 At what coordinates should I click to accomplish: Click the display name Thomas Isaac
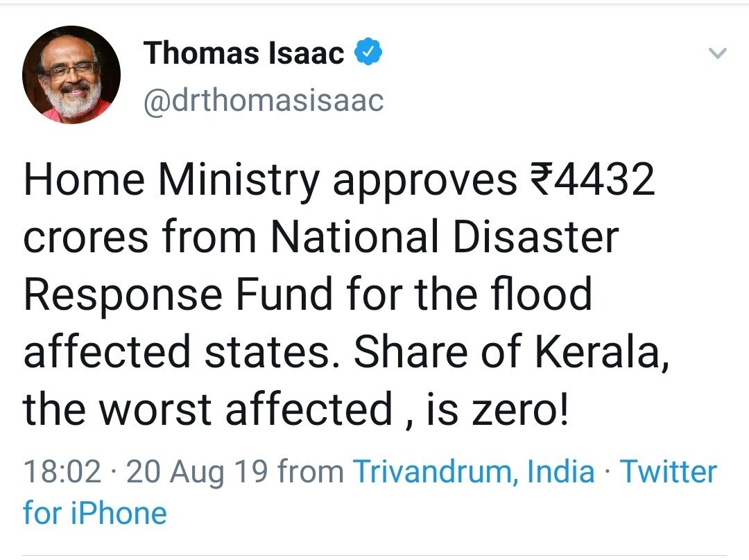(x=244, y=53)
